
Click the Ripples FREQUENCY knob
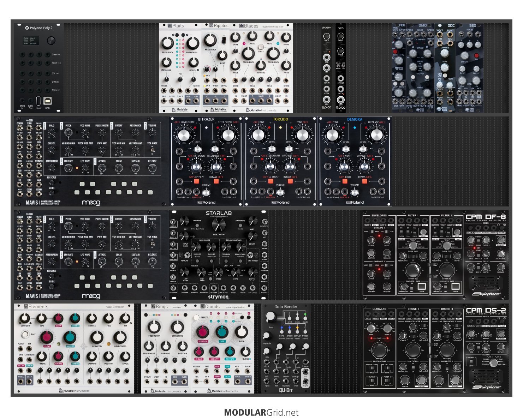click(211, 40)
